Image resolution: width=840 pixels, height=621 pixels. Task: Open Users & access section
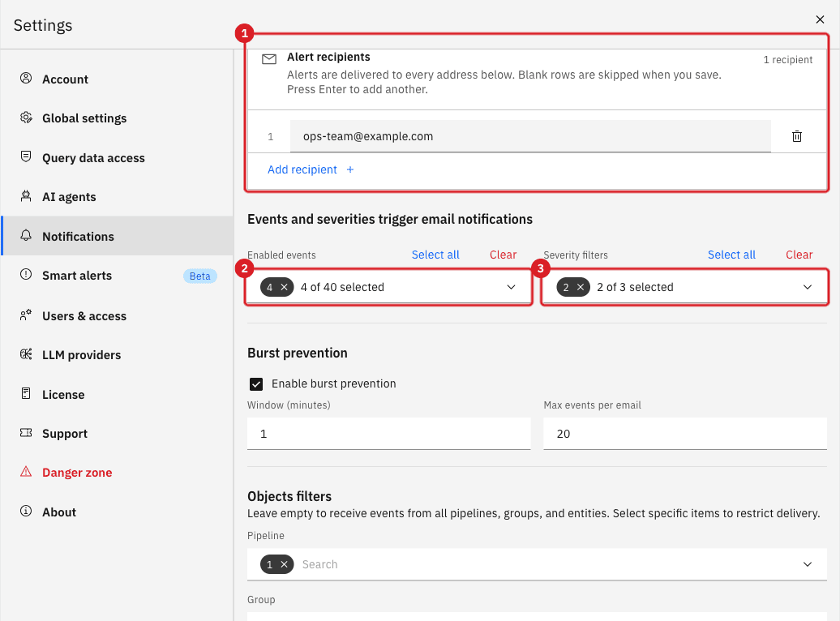tap(117, 315)
